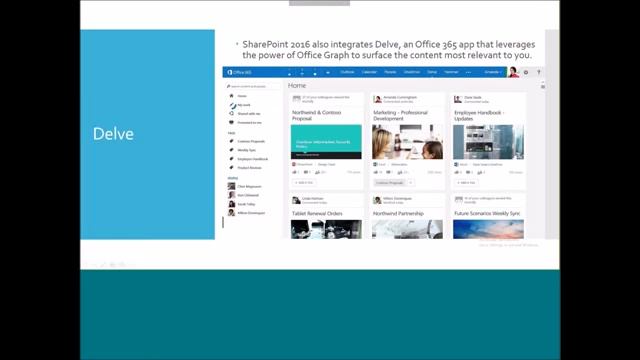Open Northwind Partnership title link
This screenshot has width=640, height=360.
[398, 213]
